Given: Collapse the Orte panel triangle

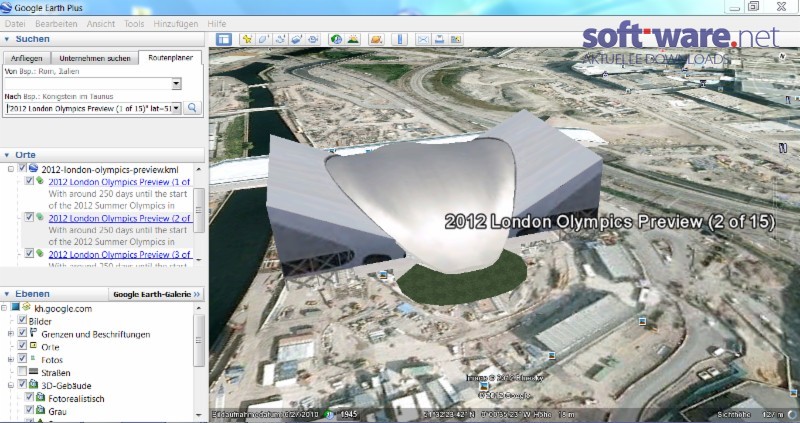Looking at the screenshot, I should [x=7, y=155].
